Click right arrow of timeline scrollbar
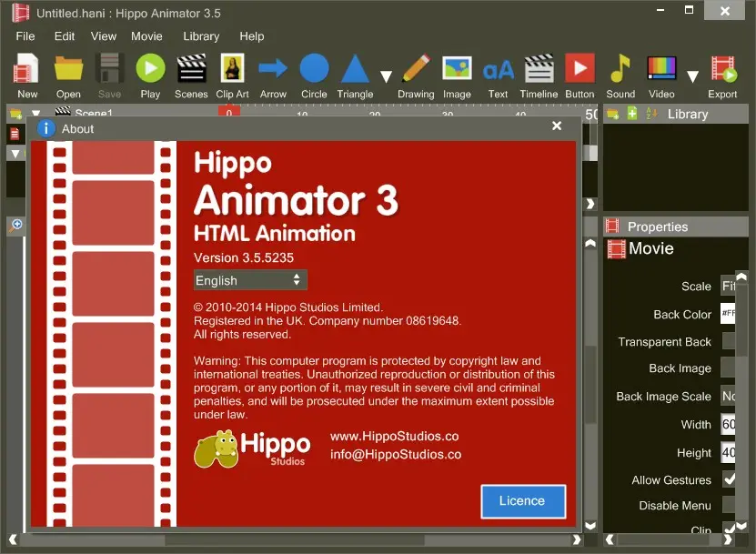 pyautogui.click(x=590, y=204)
